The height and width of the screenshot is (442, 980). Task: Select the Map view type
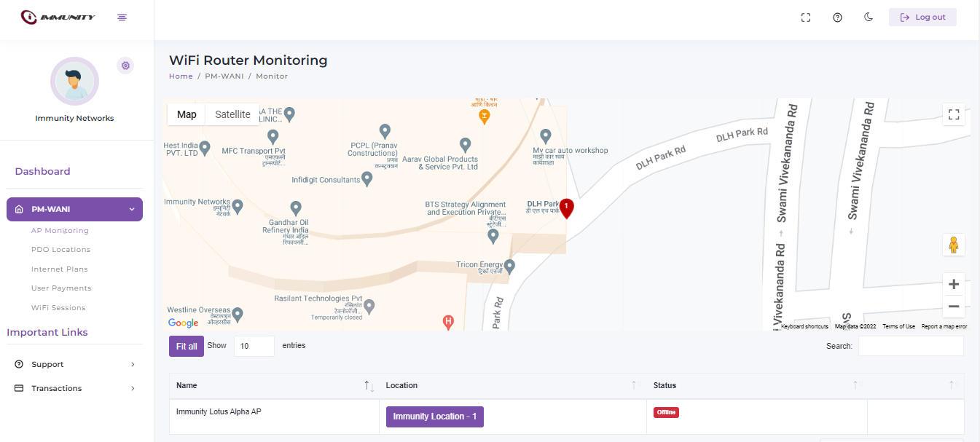coord(187,114)
